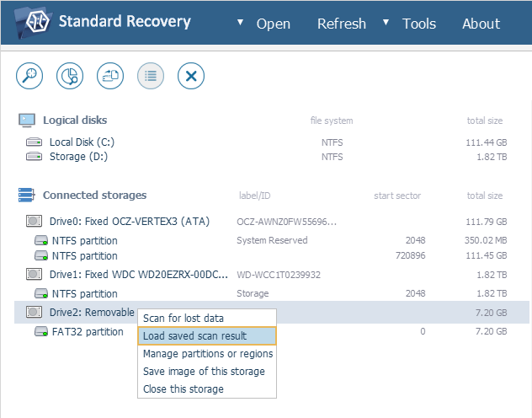Open the dropdown arrow next to Open
This screenshot has width=532, height=418.
point(241,23)
